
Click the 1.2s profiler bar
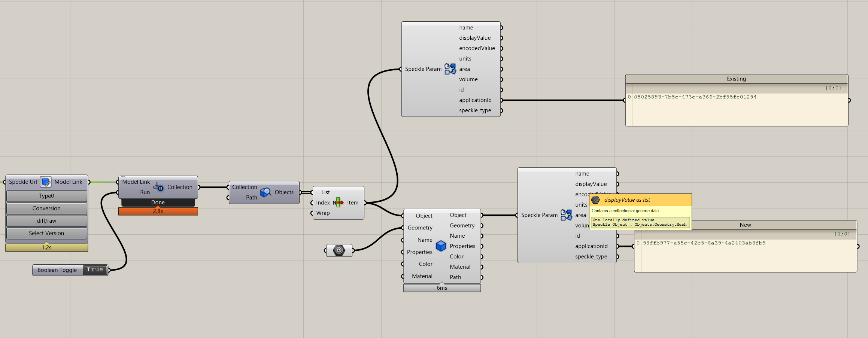pyautogui.click(x=47, y=247)
